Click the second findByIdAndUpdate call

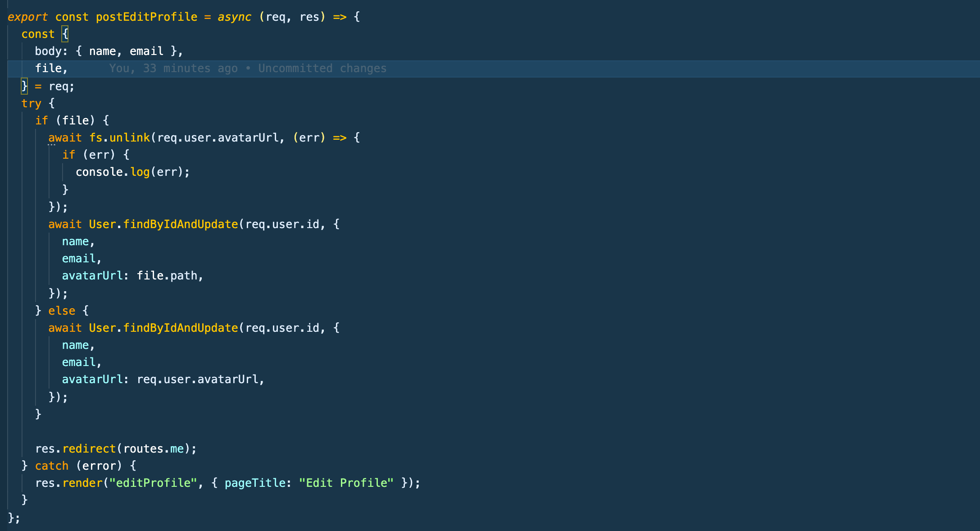pos(180,328)
